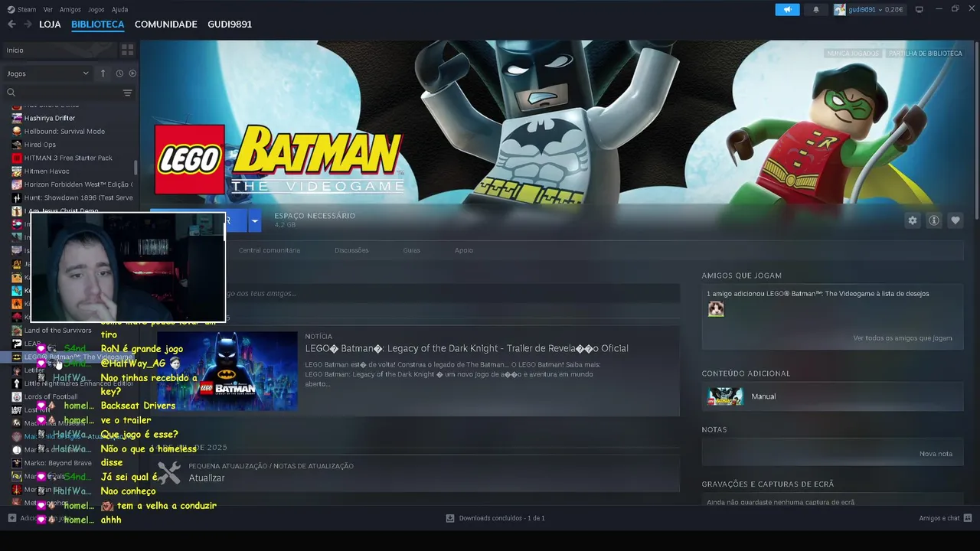Click the Add a game plus icon

(x=11, y=518)
